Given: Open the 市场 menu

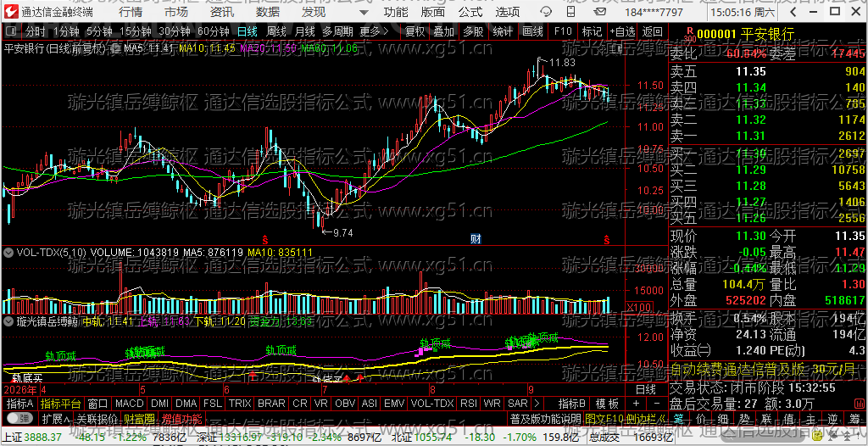Looking at the screenshot, I should click(x=176, y=12).
